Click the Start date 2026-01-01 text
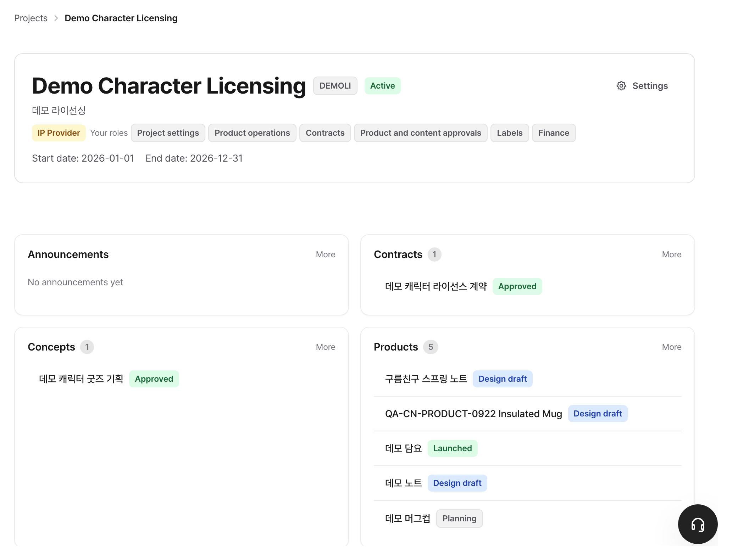Viewport: 732px width, 560px height. [x=83, y=158]
